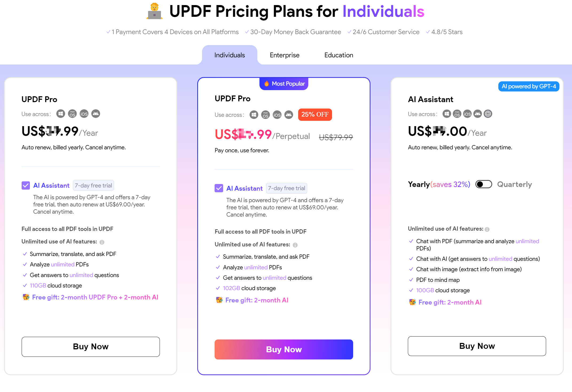Viewport: 572px width, 392px height.
Task: Click the iOS icon on the left UPDF Pro card
Action: click(84, 113)
